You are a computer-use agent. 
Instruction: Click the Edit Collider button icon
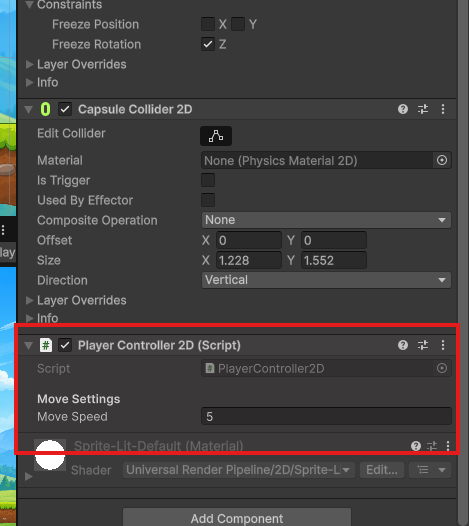[x=216, y=136]
